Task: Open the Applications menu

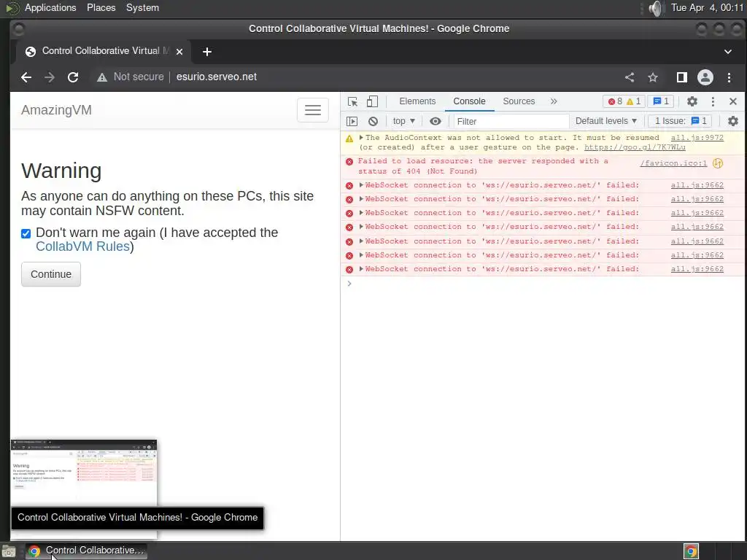Action: click(50, 7)
